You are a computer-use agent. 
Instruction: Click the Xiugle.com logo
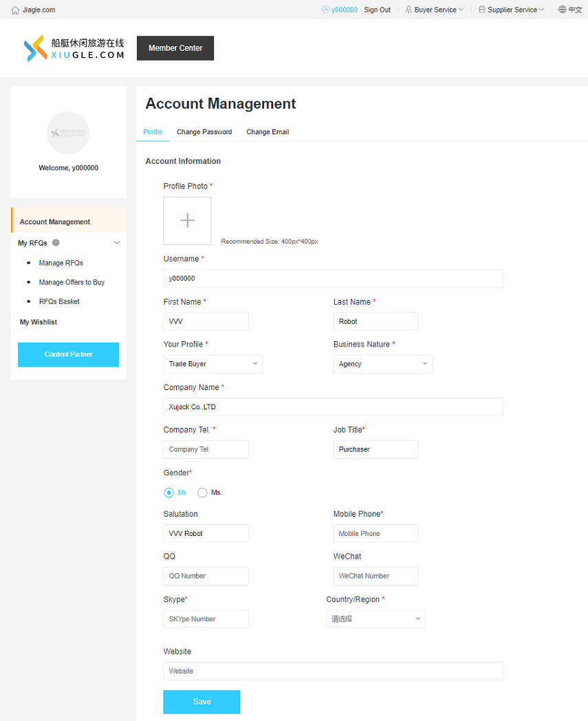pos(74,48)
